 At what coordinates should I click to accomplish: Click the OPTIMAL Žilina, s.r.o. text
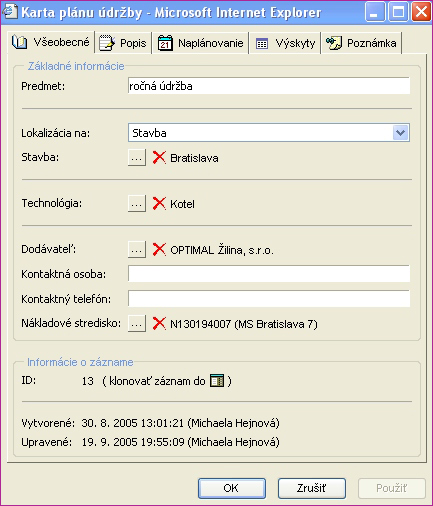point(222,250)
